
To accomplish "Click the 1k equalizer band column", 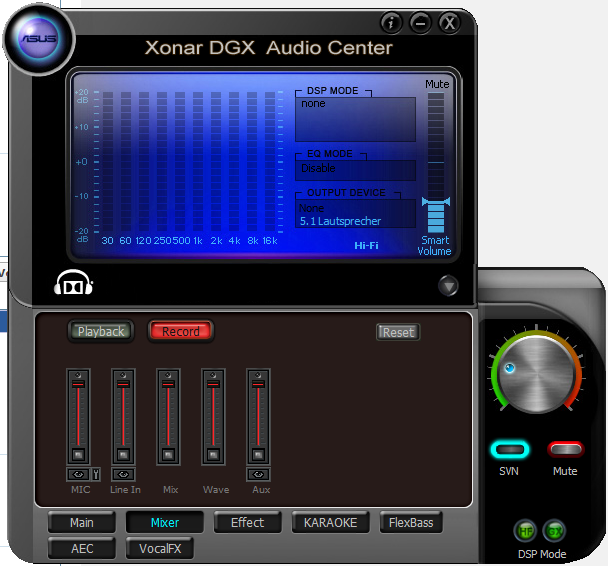I will pos(198,162).
